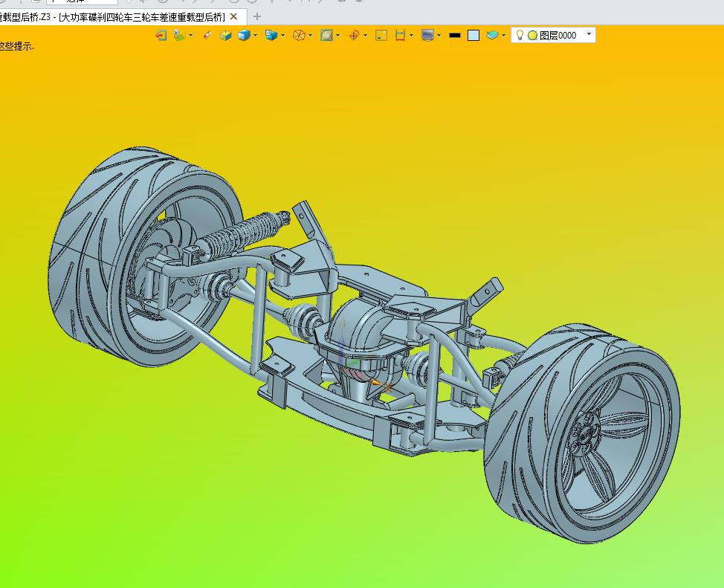This screenshot has width=724, height=588.
Task: Click the yellow-topped box view icon
Action: [x=226, y=35]
